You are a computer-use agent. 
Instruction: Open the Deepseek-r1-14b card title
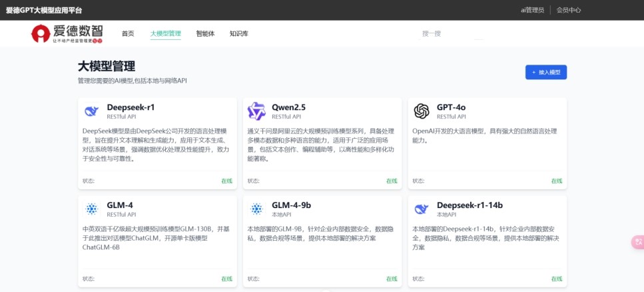pos(470,205)
